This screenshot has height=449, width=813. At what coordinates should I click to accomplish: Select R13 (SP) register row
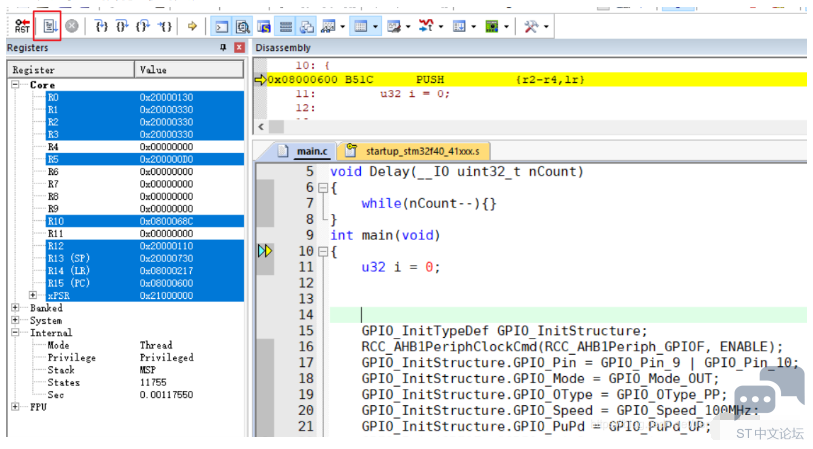click(145, 258)
